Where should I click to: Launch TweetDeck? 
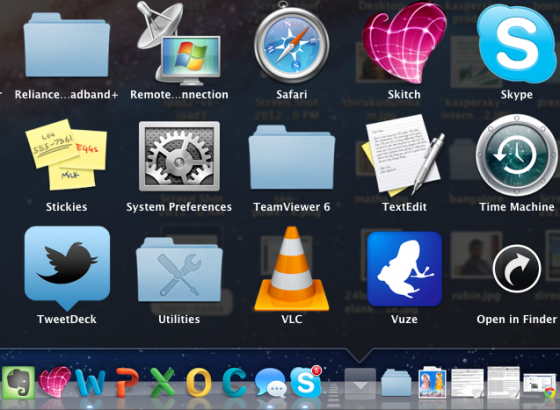[x=67, y=268]
